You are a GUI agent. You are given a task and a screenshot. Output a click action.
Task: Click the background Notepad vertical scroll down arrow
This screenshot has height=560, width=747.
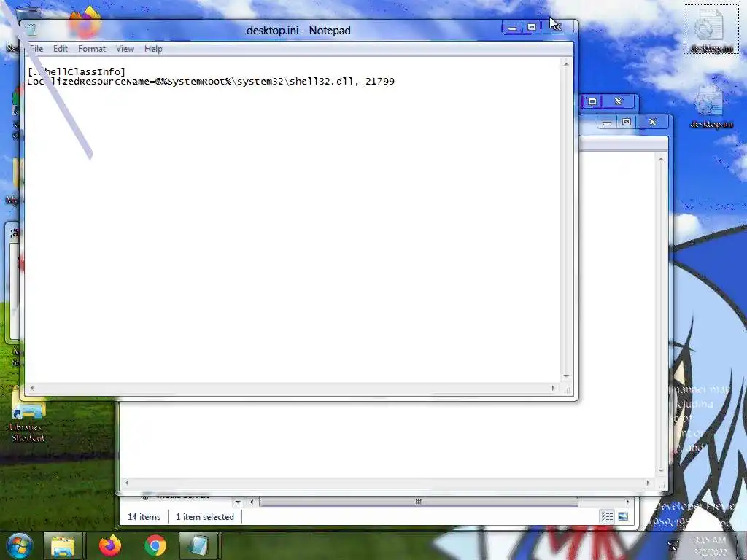coord(661,470)
